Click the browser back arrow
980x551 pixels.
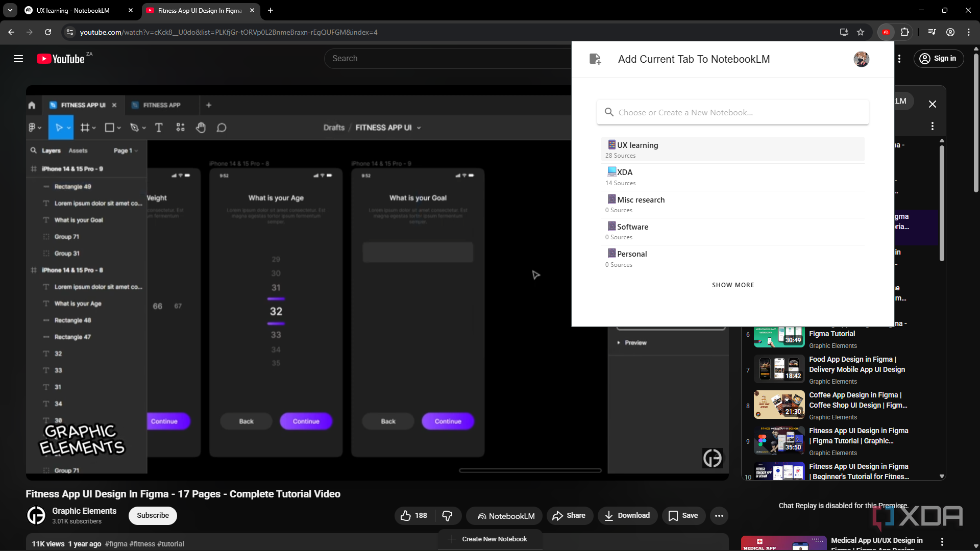[11, 32]
